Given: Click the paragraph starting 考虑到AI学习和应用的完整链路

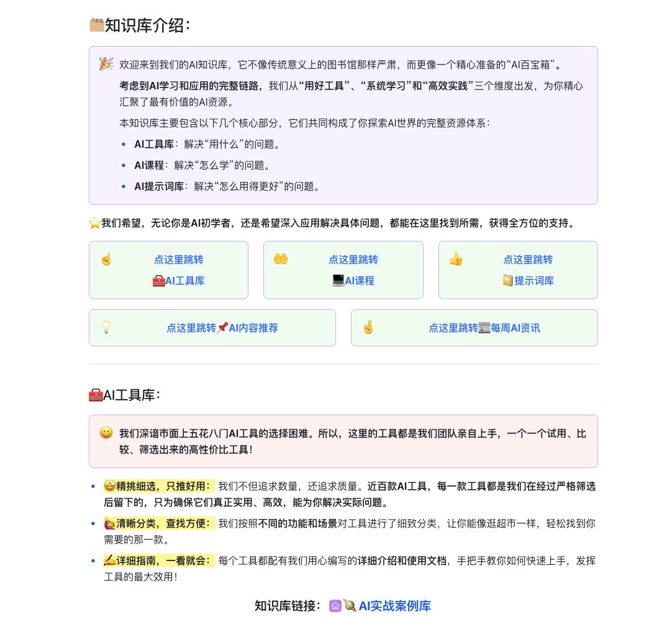Looking at the screenshot, I should coord(351,94).
